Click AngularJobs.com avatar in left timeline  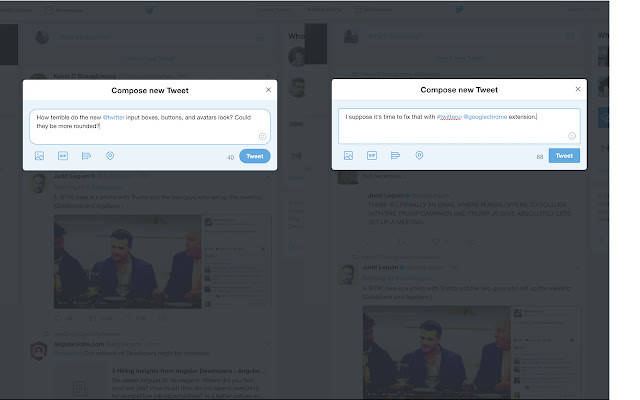[39, 351]
